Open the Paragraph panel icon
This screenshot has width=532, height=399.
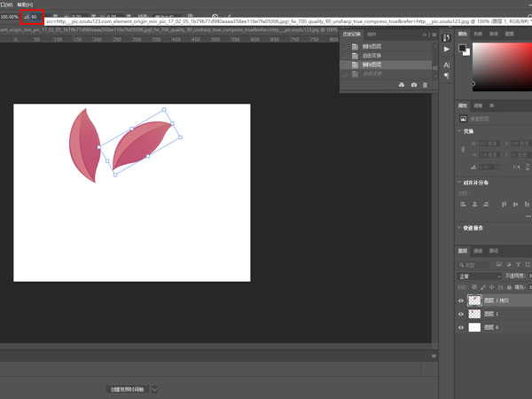click(447, 76)
